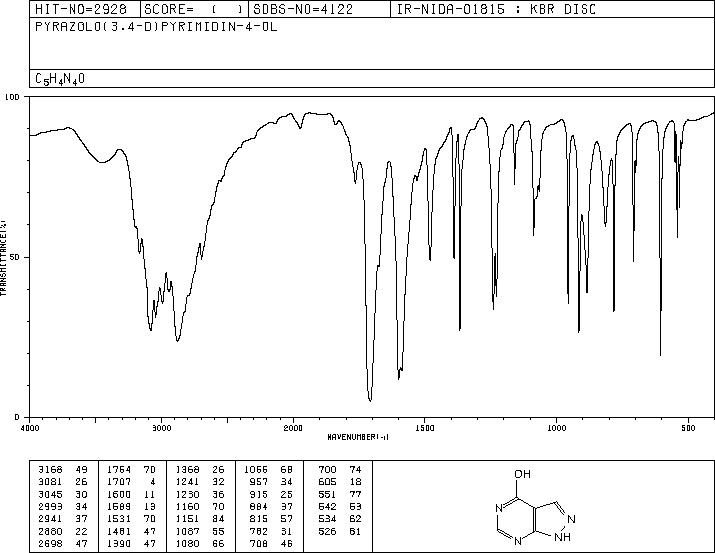715x553 pixels.
Task: Click the 1087 peak entry in table
Action: pos(200,531)
